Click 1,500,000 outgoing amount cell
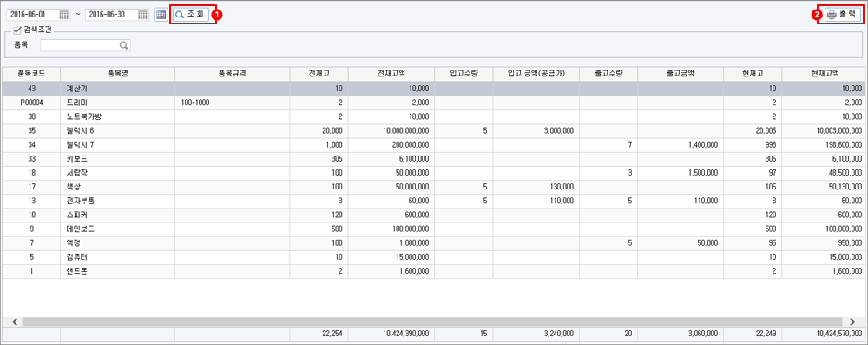Screen dimensions: 868x345 pyautogui.click(x=681, y=173)
